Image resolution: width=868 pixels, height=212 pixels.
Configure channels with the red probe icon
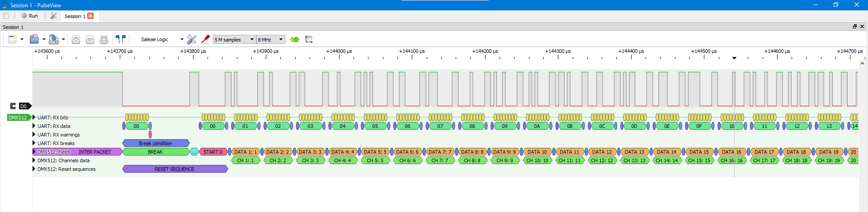[205, 39]
